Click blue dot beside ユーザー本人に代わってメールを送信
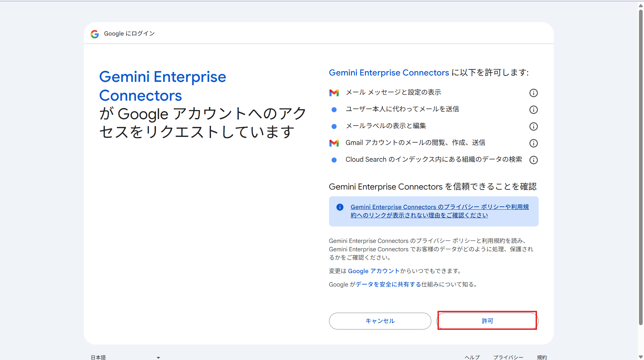Screen dimensions: 644x360 point(334,110)
